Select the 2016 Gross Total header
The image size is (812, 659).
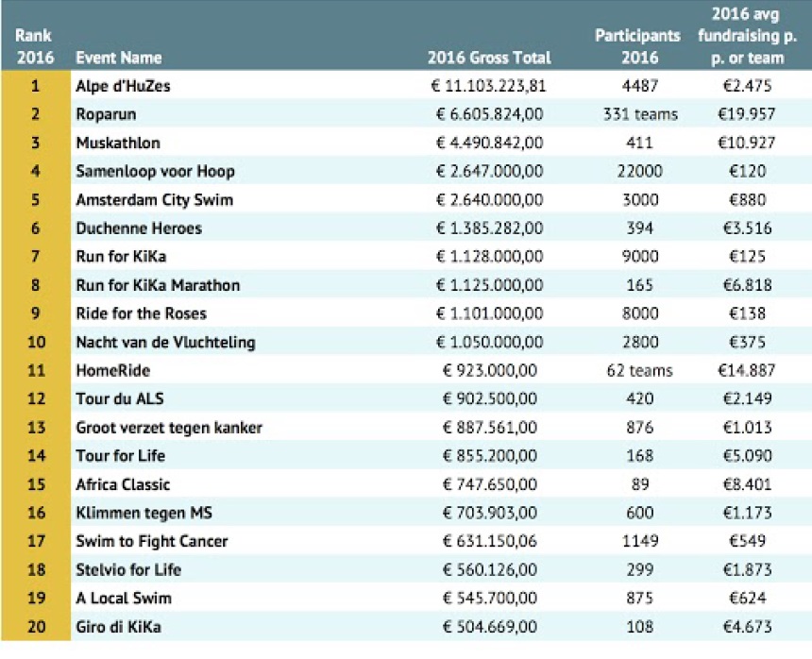coord(489,58)
